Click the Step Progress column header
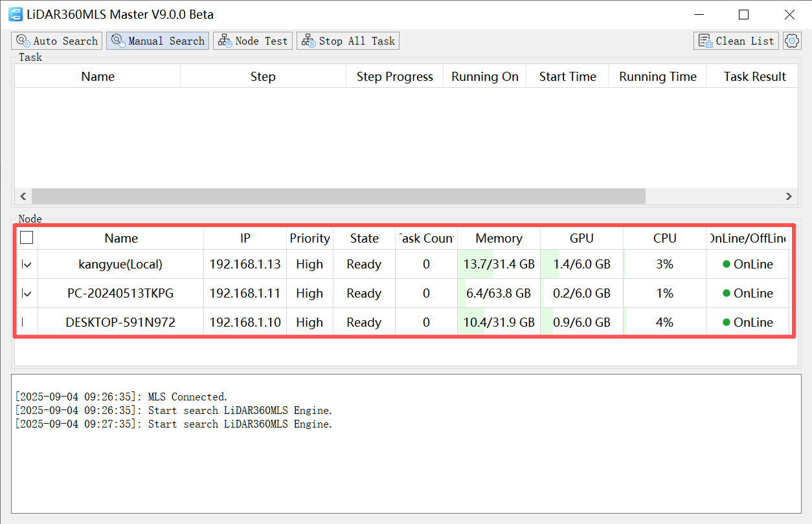Screen dimensions: 812x524 pyautogui.click(x=394, y=76)
